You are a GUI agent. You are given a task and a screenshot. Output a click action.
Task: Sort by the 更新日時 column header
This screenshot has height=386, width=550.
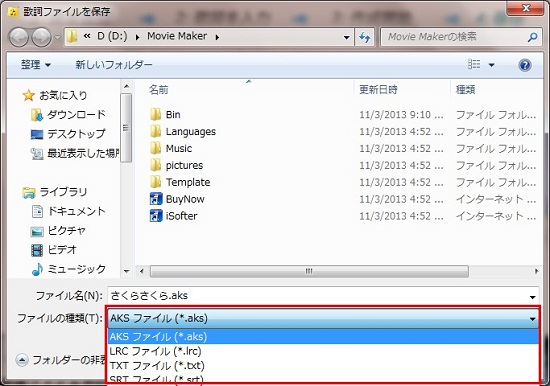378,90
